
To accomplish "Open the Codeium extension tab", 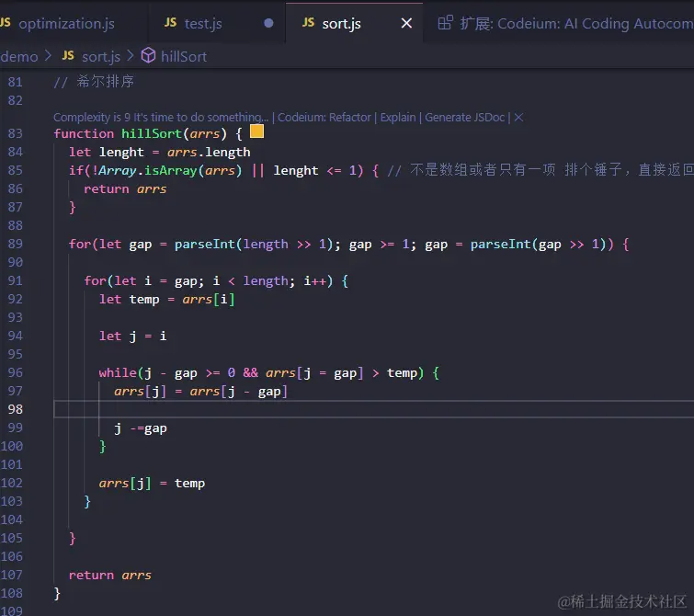I will (564, 24).
